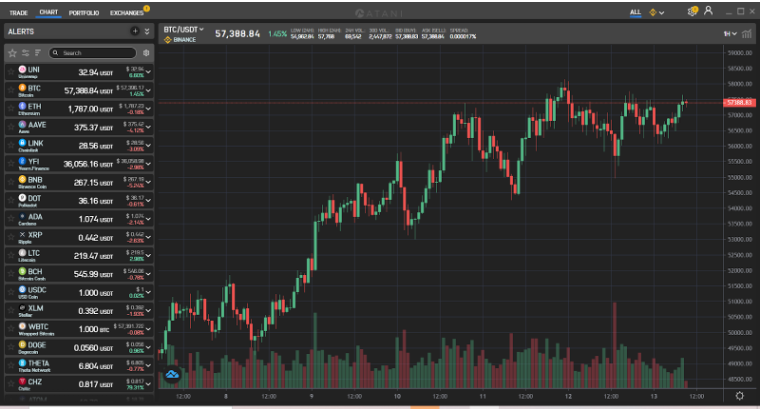This screenshot has width=761, height=409.
Task: Select the USDC coin icon
Action: [x=22, y=290]
